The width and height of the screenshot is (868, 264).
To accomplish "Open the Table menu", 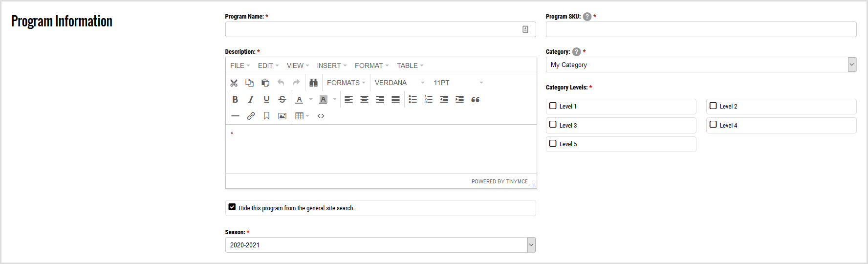I will 410,66.
